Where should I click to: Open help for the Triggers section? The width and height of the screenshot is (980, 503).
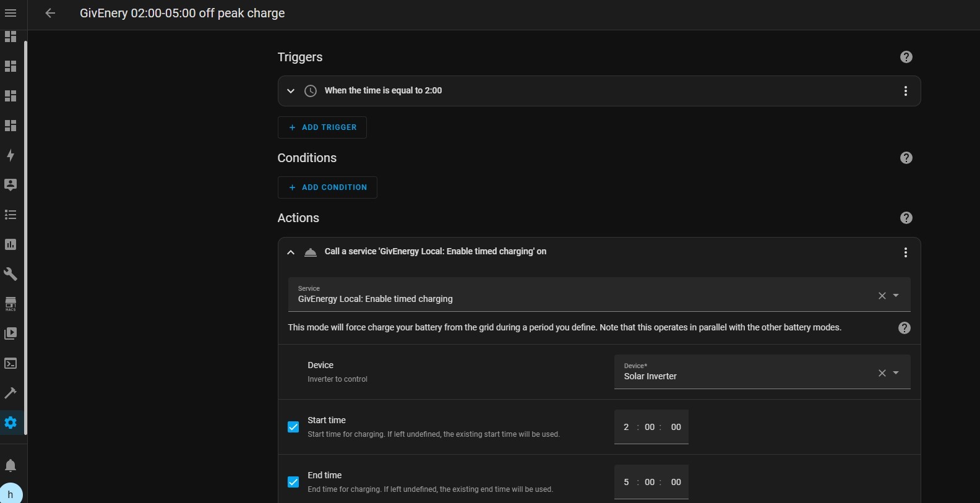pos(906,57)
